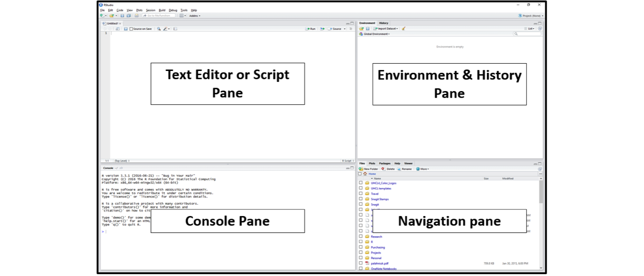
Task: Click the Re-run previous code icon
Action: [x=322, y=29]
